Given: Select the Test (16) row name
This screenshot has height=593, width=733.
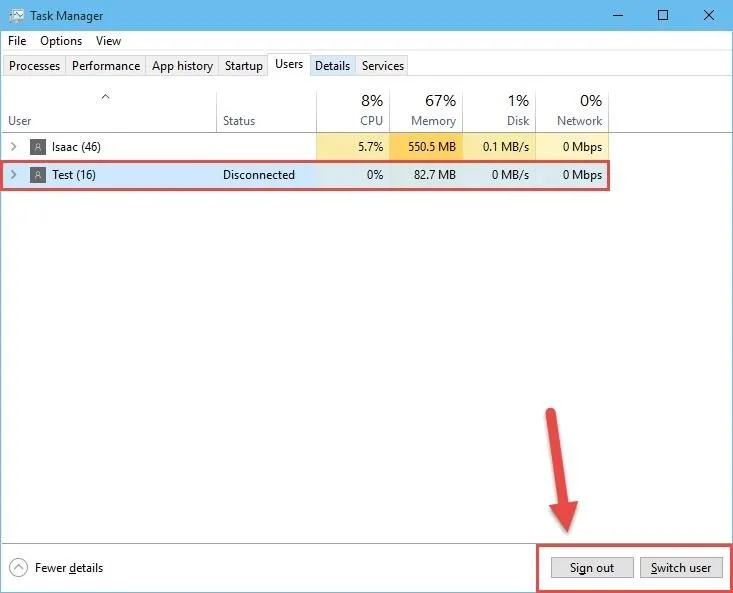Looking at the screenshot, I should point(74,175).
